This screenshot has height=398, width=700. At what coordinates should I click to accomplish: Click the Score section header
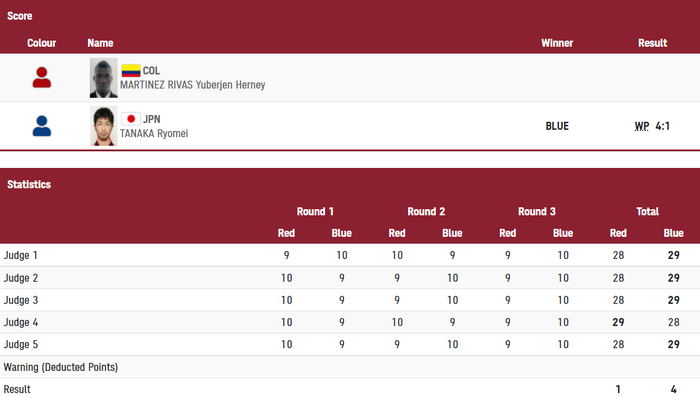(20, 16)
